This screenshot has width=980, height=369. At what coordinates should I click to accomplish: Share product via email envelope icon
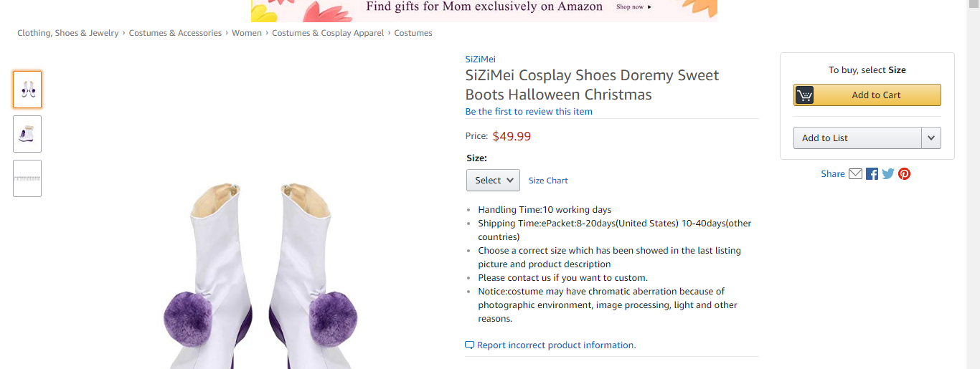(855, 173)
